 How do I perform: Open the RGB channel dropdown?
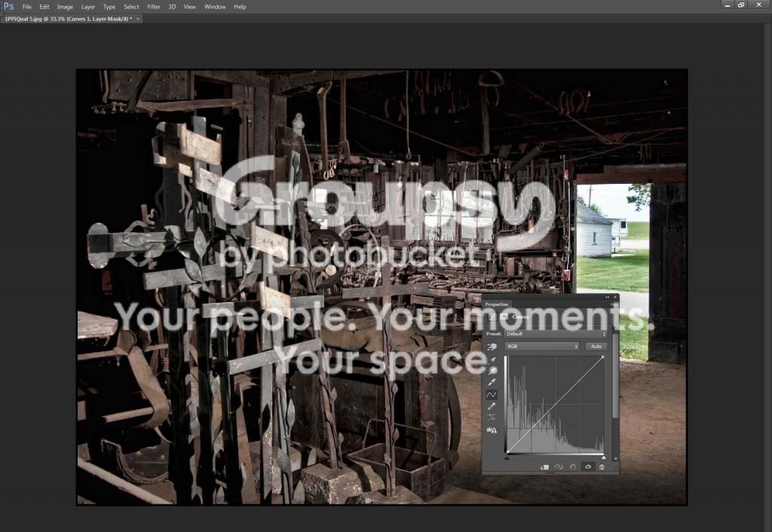click(x=542, y=347)
